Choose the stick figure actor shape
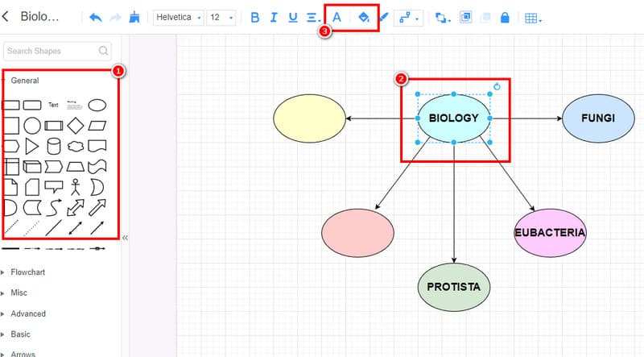This screenshot has height=357, width=644. [76, 188]
